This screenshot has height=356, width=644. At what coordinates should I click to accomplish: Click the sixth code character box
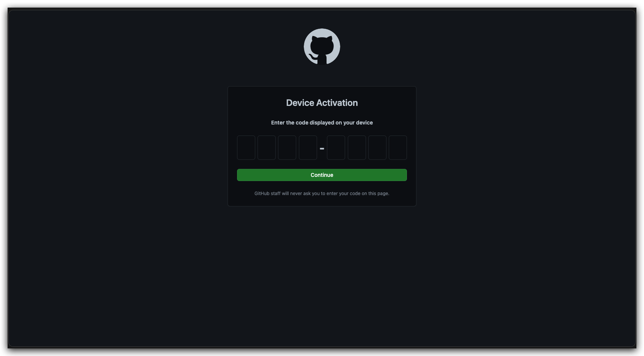357,148
